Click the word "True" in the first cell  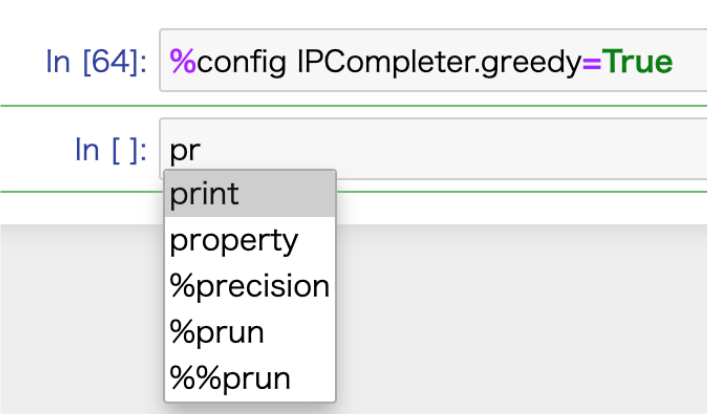pyautogui.click(x=636, y=61)
